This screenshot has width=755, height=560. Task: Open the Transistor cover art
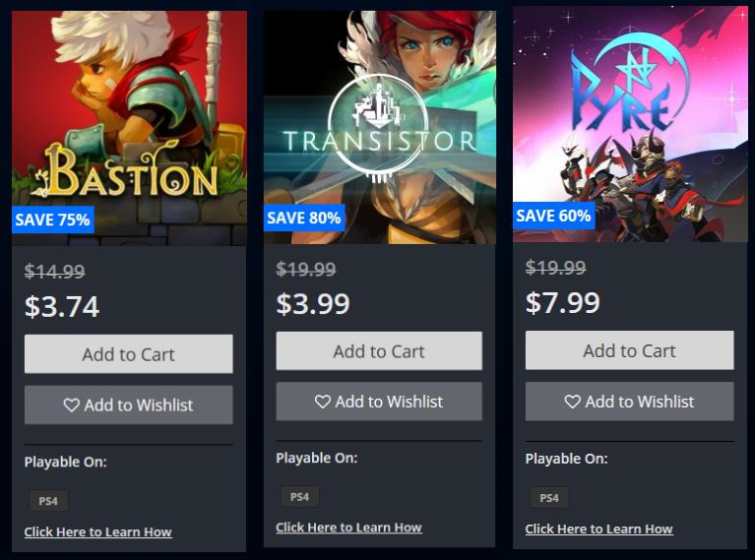pyautogui.click(x=380, y=127)
